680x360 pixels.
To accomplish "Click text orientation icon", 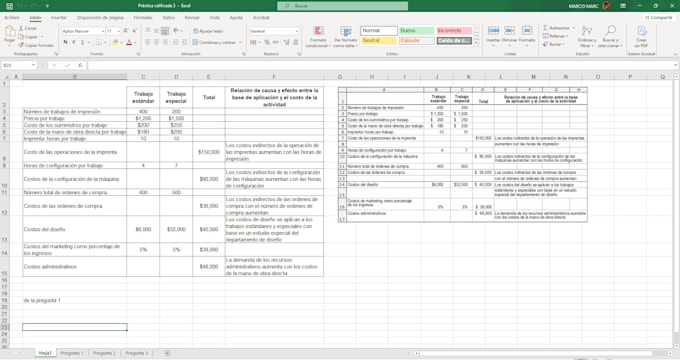I will pos(176,31).
